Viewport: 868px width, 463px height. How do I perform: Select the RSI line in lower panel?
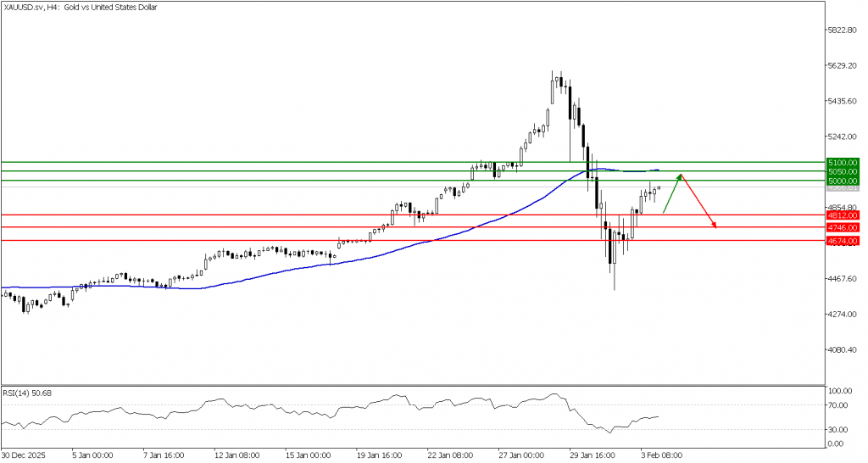pyautogui.click(x=339, y=411)
